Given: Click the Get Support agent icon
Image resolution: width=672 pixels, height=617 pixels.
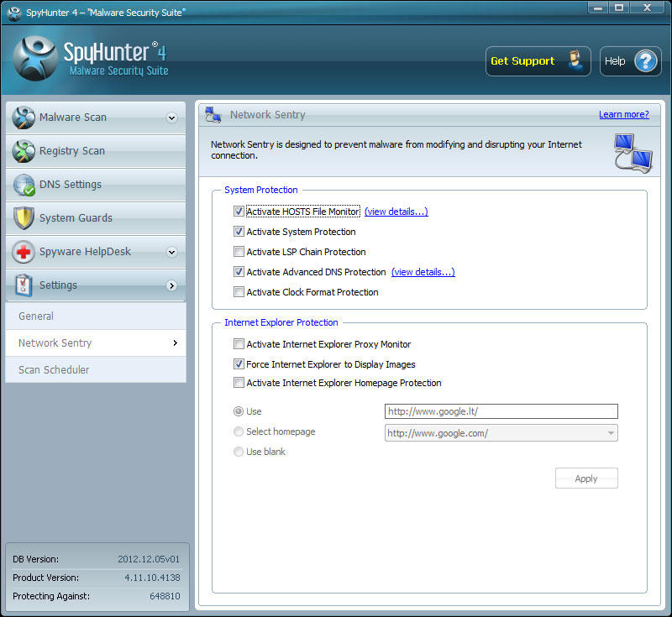Looking at the screenshot, I should (575, 60).
